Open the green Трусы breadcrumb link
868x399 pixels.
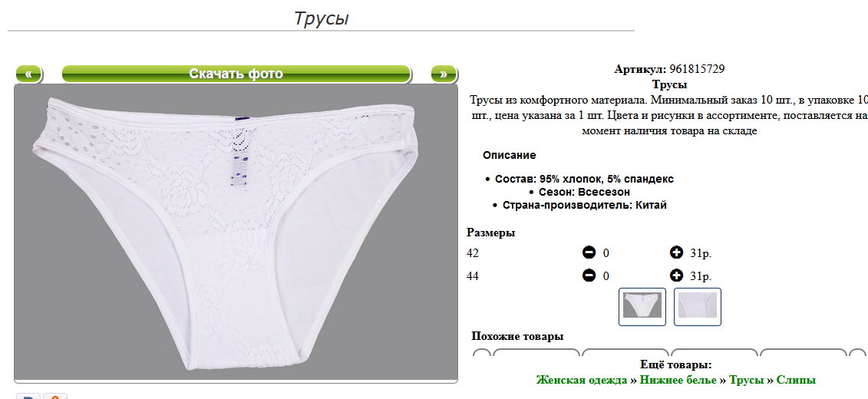(x=746, y=380)
